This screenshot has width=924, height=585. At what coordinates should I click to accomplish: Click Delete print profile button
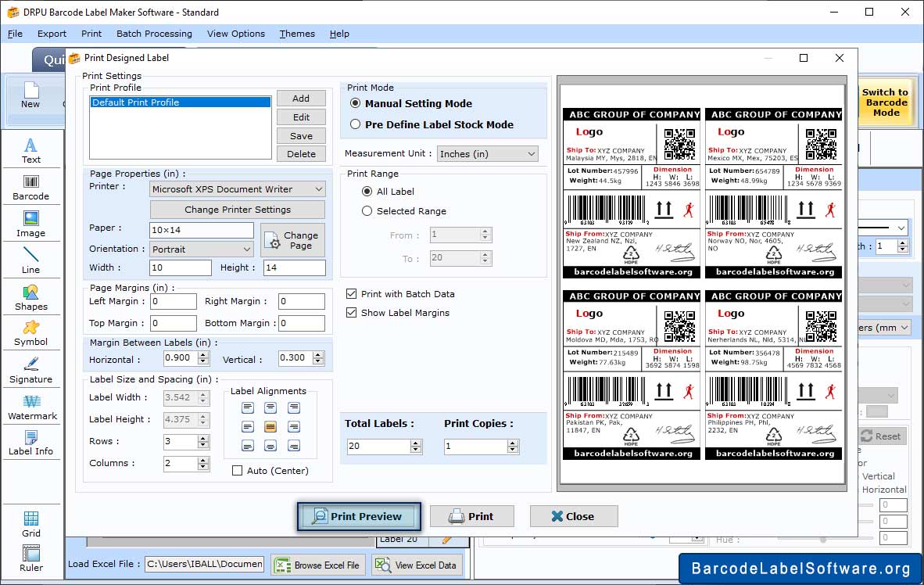[301, 154]
